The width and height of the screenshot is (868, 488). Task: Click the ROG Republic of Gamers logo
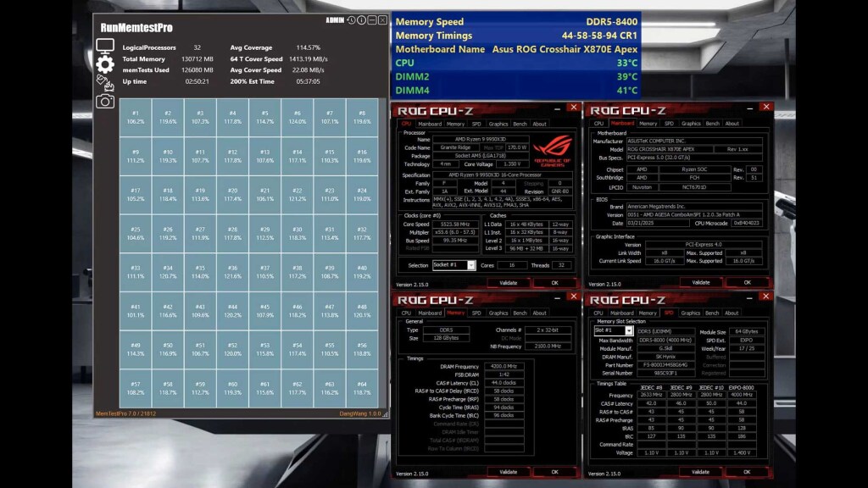click(x=552, y=151)
